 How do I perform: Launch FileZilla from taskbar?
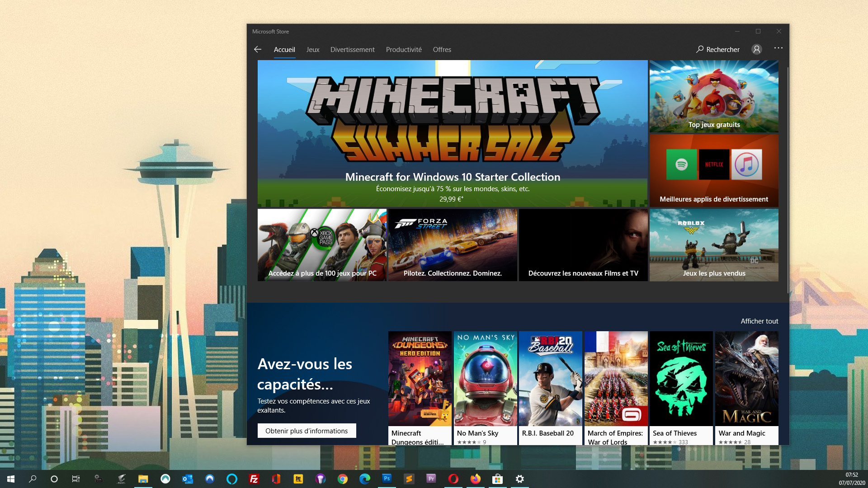[x=254, y=479]
